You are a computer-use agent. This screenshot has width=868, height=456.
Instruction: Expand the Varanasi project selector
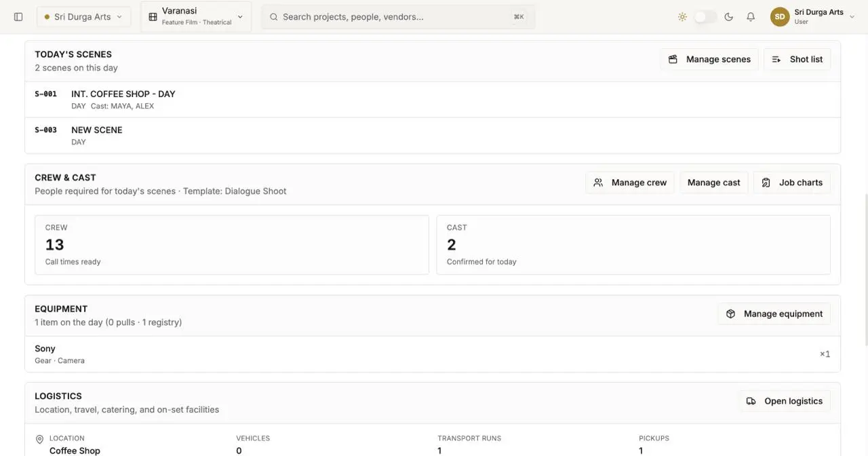tap(196, 16)
